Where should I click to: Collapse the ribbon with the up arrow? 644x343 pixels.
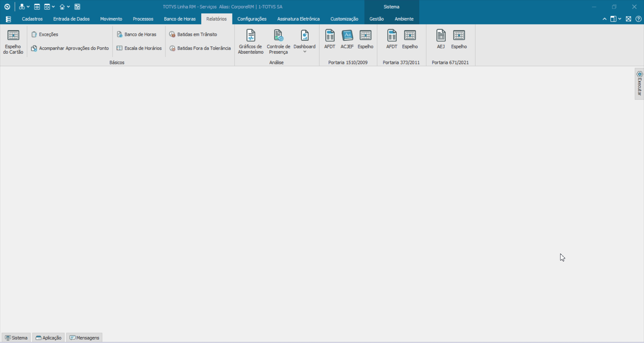tap(604, 19)
